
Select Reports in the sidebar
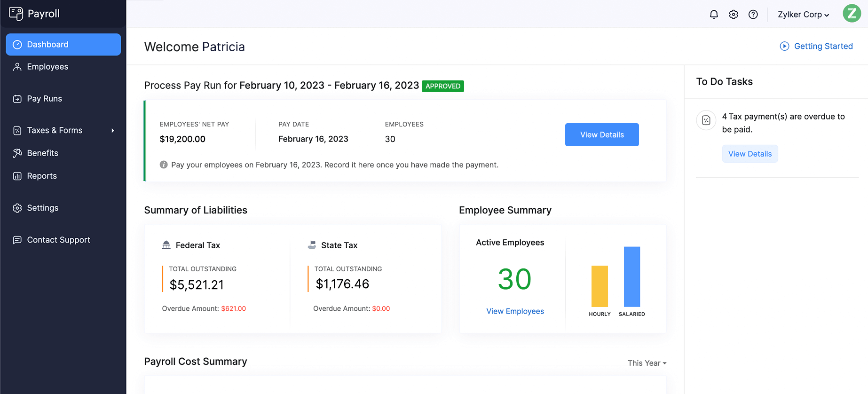click(x=42, y=176)
